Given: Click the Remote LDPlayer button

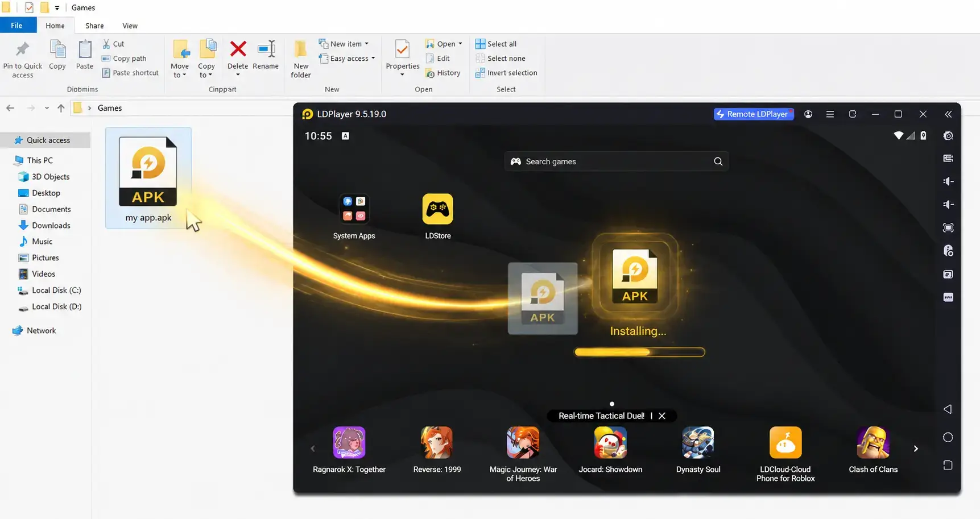Looking at the screenshot, I should pyautogui.click(x=754, y=114).
